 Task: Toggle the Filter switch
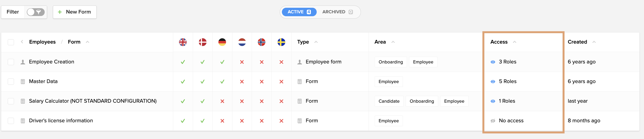[36, 12]
